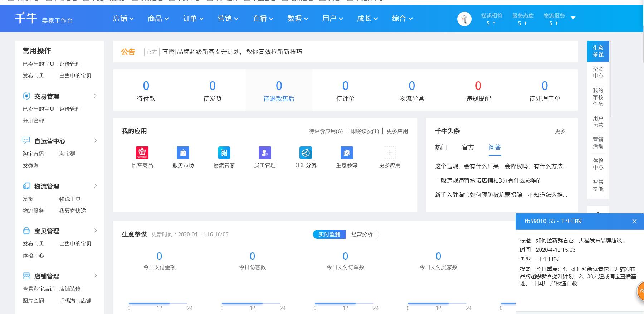Image resolution: width=644 pixels, height=314 pixels.
Task: Click the 更多应用 plus icon
Action: pos(390,153)
